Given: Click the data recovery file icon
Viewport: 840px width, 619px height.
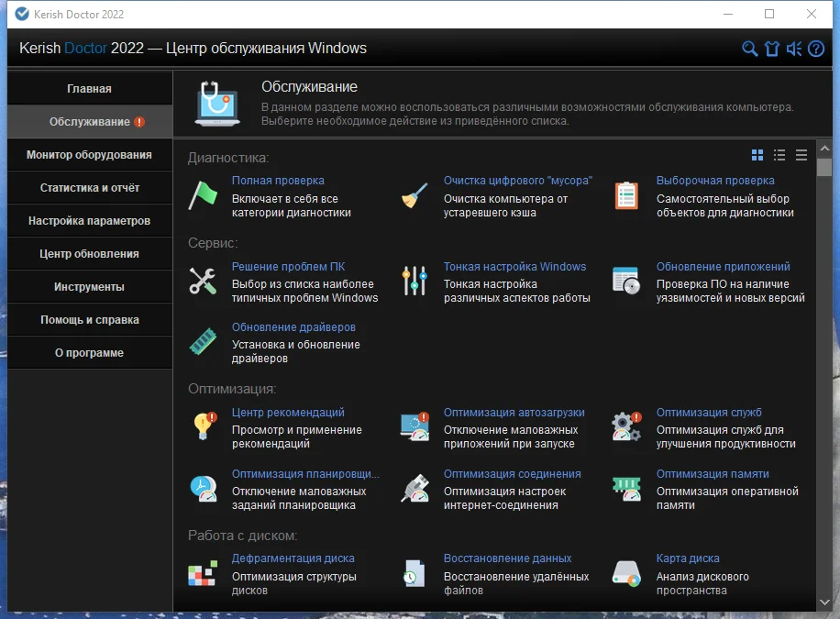Looking at the screenshot, I should (414, 573).
